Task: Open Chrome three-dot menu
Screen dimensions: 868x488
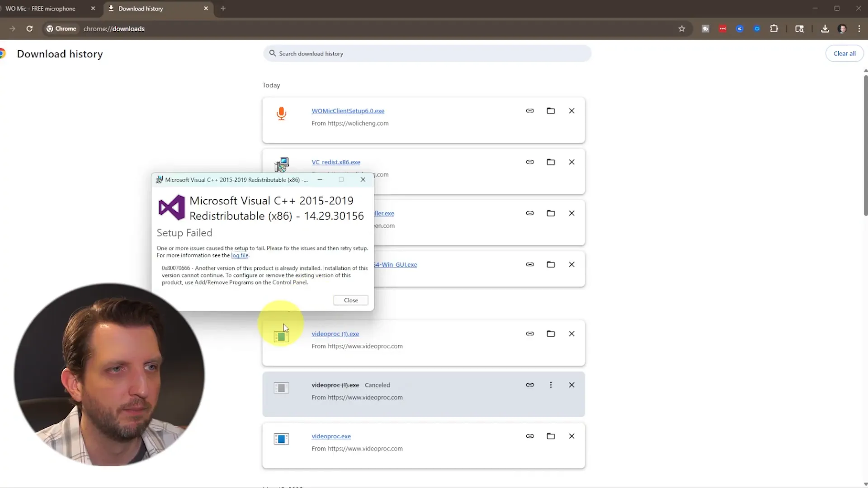Action: click(x=859, y=28)
